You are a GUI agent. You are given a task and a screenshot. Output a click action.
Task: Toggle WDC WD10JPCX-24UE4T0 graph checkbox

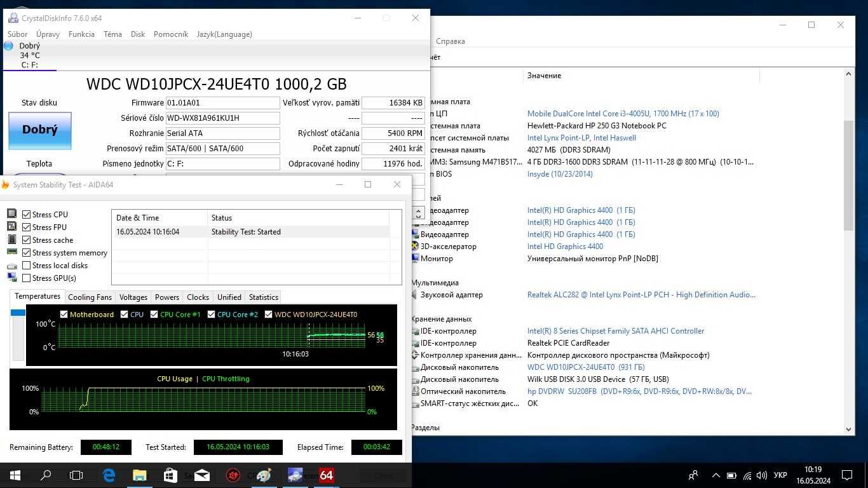[x=268, y=314]
